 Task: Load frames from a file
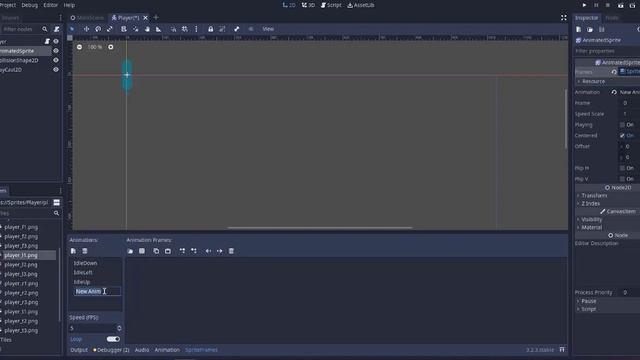click(x=130, y=251)
